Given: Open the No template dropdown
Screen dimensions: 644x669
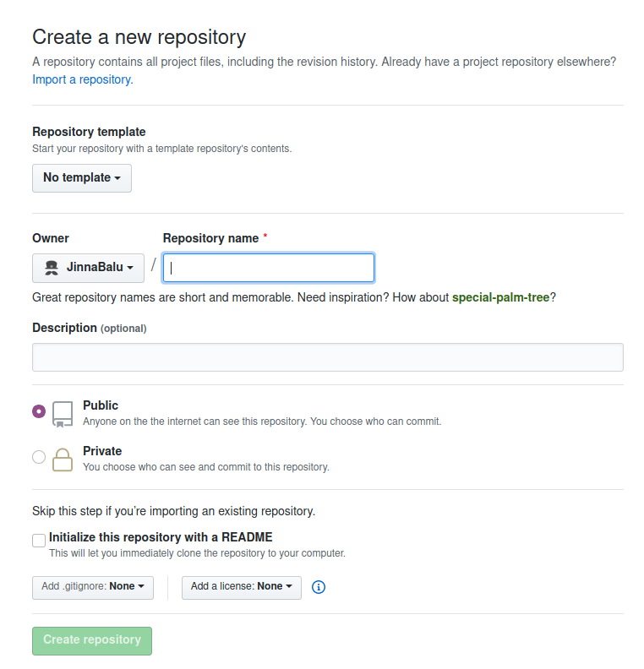Looking at the screenshot, I should pyautogui.click(x=82, y=178).
